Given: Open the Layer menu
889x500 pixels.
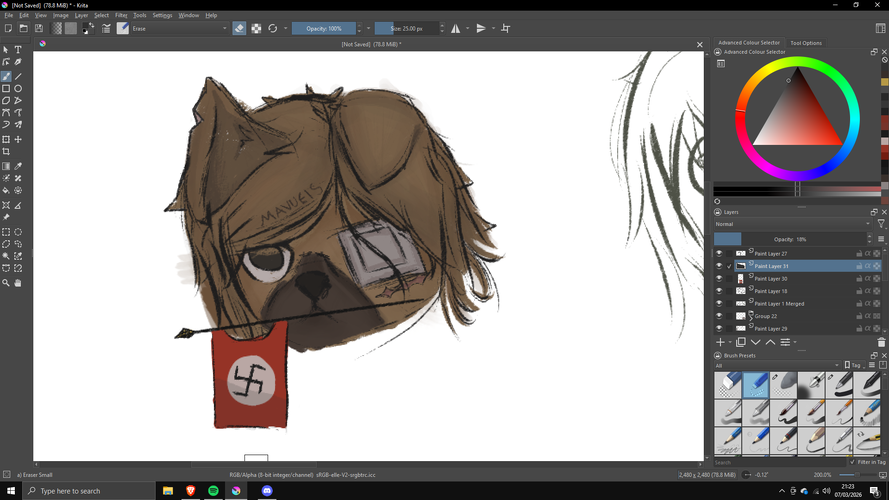Looking at the screenshot, I should tap(81, 15).
